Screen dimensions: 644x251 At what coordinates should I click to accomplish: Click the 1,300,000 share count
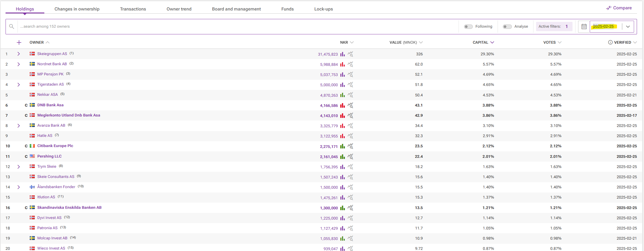click(x=329, y=208)
